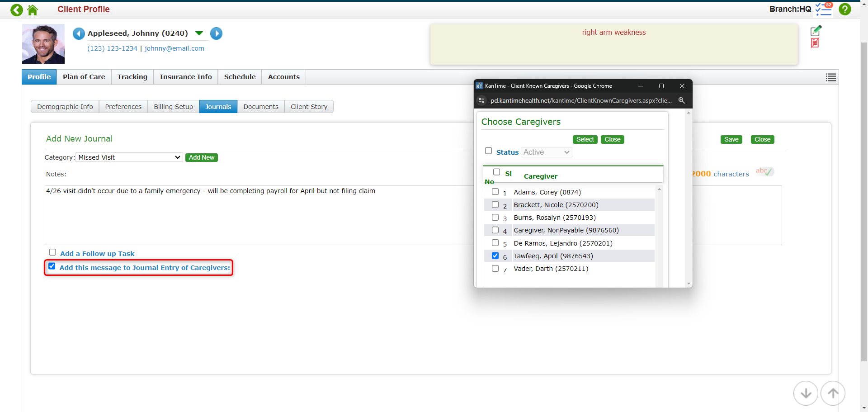This screenshot has width=868, height=412.
Task: Open the task checklist notifications icon
Action: point(823,9)
